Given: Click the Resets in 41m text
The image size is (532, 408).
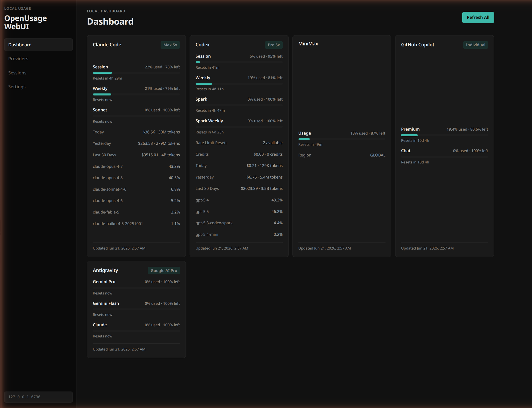Looking at the screenshot, I should [208, 68].
